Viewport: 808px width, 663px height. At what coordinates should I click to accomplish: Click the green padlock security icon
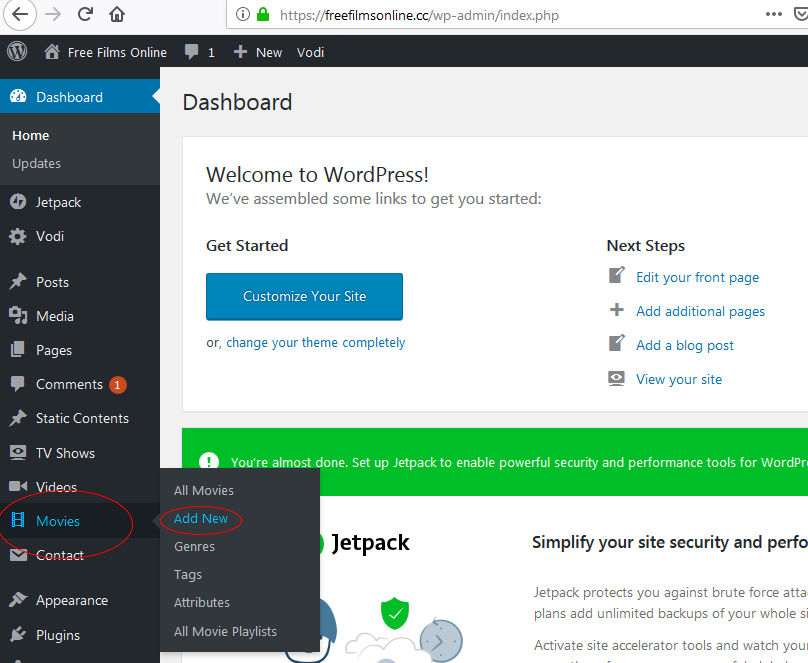pos(263,14)
